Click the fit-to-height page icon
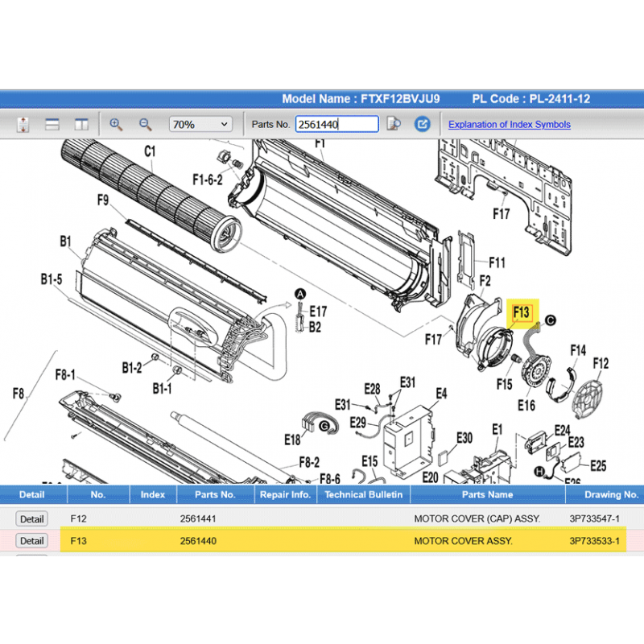This screenshot has width=644, height=644. 23,124
